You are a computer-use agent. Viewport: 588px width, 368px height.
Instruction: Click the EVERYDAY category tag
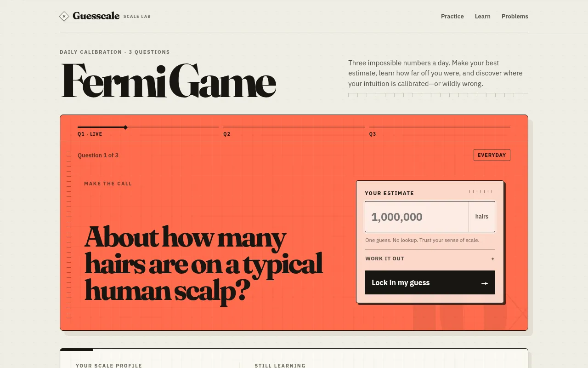[x=492, y=155]
